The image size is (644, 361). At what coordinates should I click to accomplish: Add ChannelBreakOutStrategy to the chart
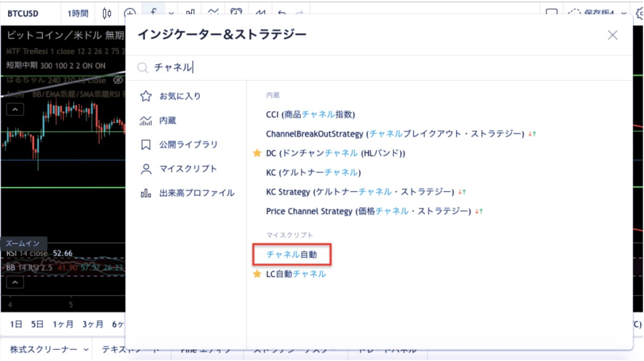(x=395, y=134)
